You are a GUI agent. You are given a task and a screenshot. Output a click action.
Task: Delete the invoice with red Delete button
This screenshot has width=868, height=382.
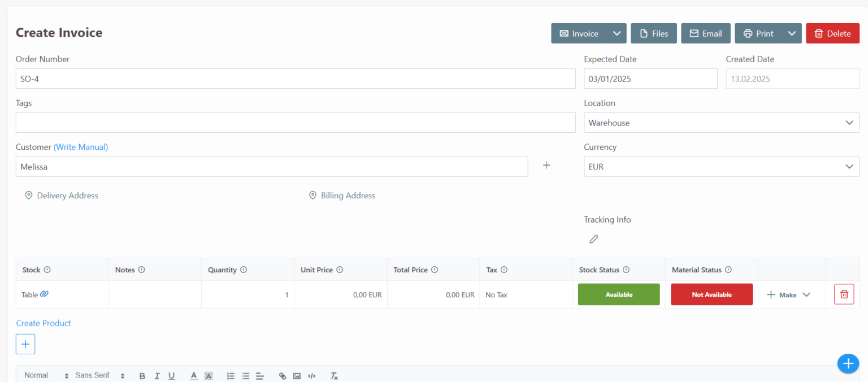coord(832,33)
